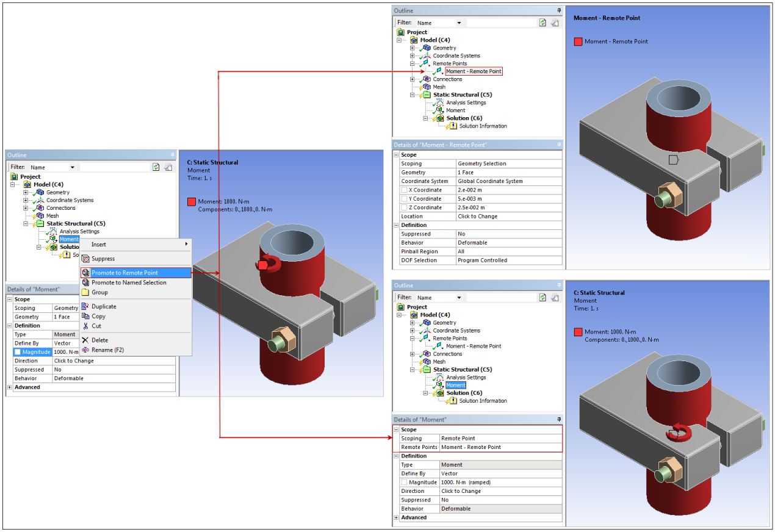Click remote point flag marker in top-right viewport
This screenshot has width=775, height=532.
point(673,159)
